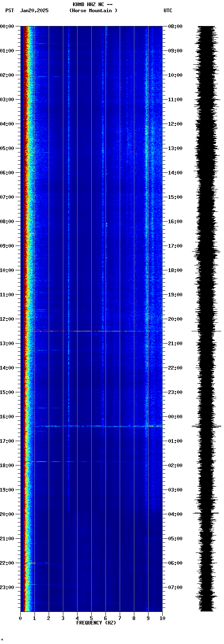This screenshot has height=644, width=224.
Task: Click the 06:00 label on UTC axis
Action: tap(175, 563)
